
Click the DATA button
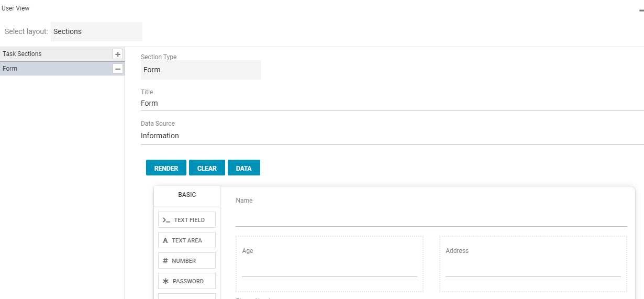[244, 168]
